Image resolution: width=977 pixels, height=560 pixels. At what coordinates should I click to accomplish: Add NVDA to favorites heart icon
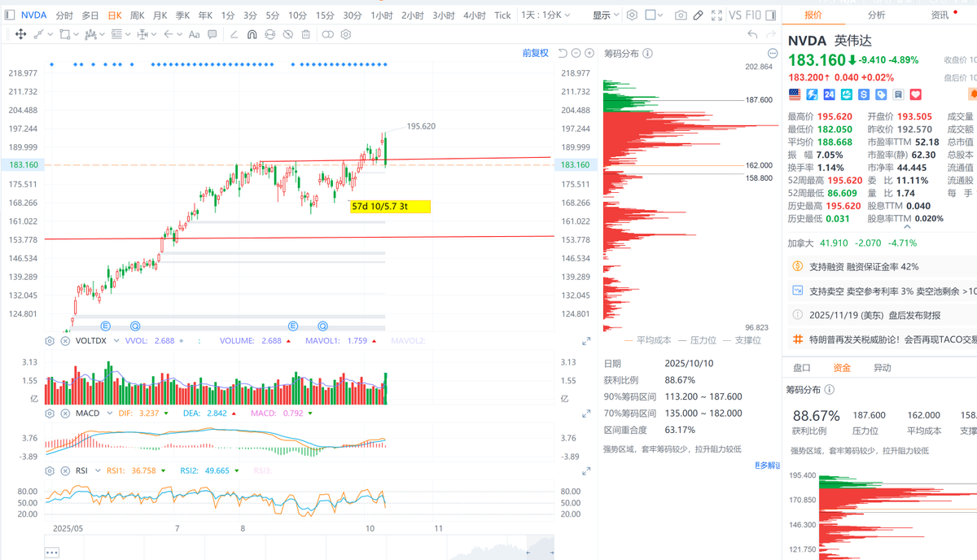point(915,95)
